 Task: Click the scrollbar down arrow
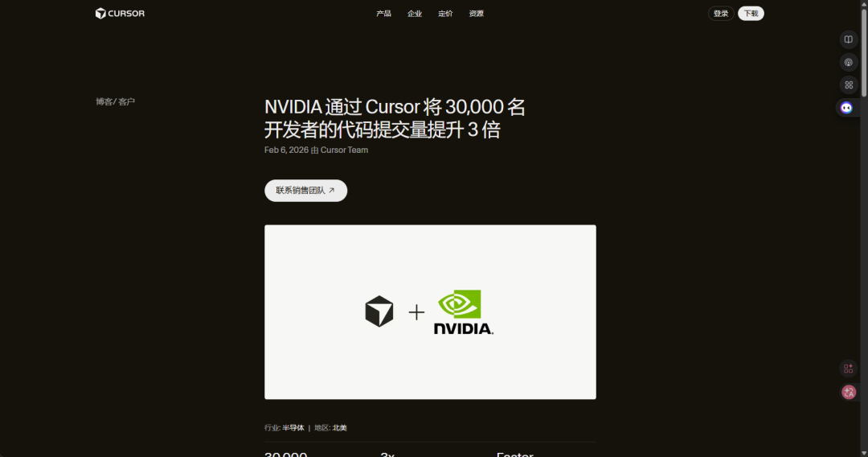[x=863, y=452]
